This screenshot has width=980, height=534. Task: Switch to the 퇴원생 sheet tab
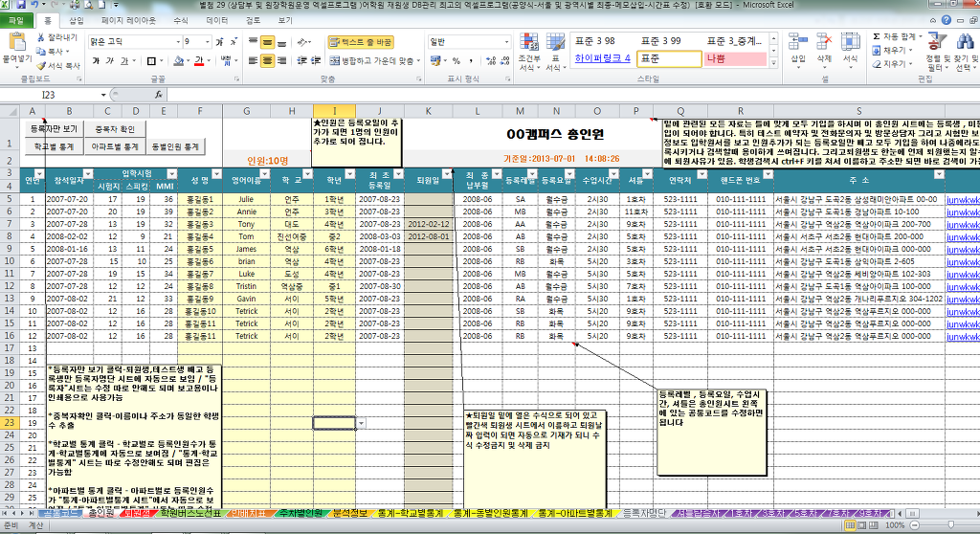pyautogui.click(x=137, y=514)
